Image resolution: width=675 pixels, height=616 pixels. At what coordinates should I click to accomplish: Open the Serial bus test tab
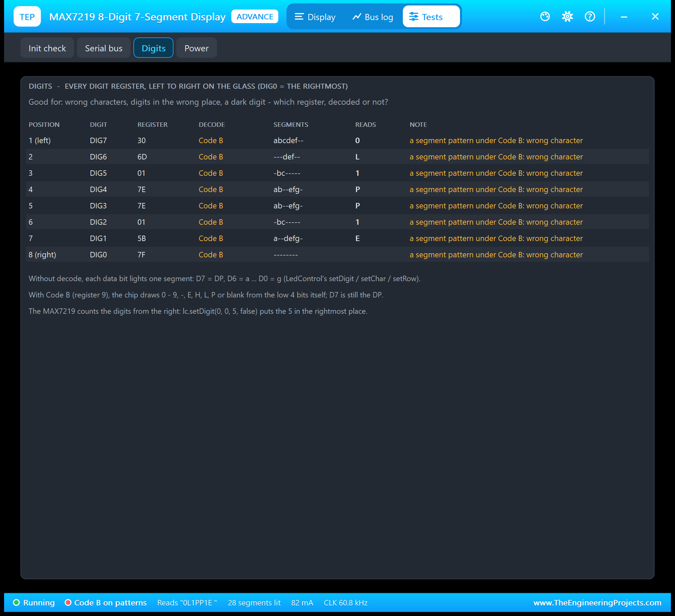click(104, 48)
